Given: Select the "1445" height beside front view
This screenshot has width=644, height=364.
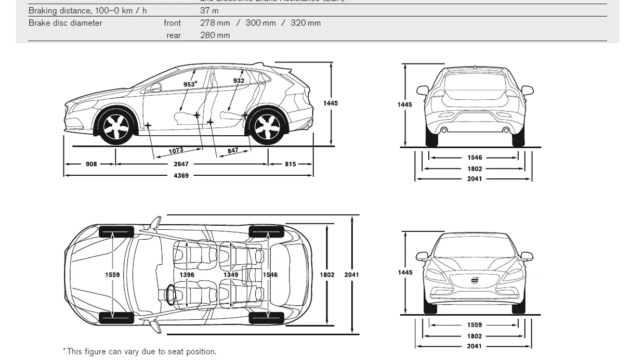Looking at the screenshot, I should coord(405,272).
